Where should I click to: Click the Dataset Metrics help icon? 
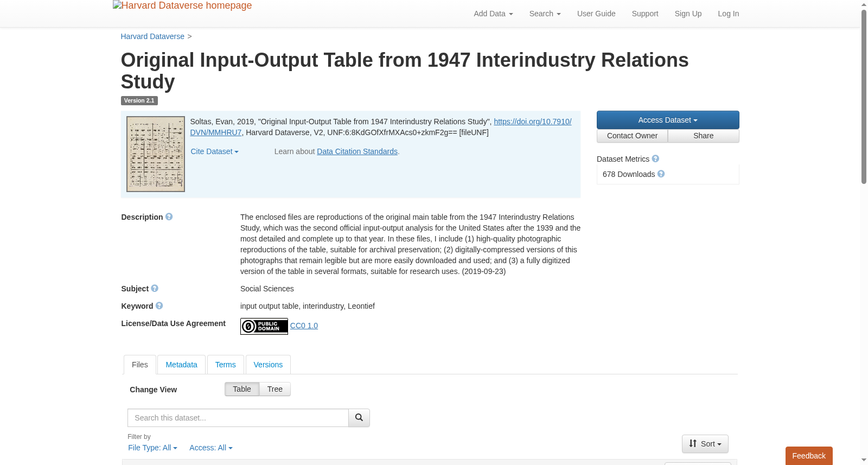point(655,158)
